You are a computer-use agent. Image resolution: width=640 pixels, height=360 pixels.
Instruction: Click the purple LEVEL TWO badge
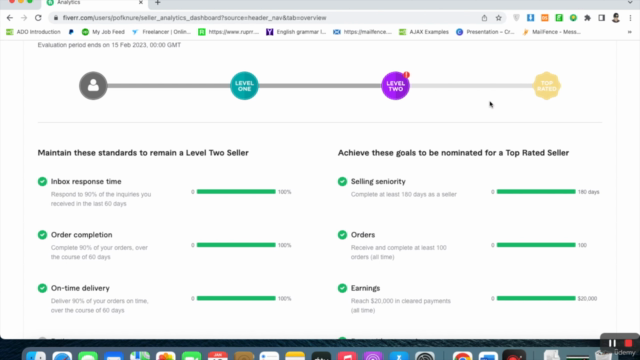coord(395,86)
